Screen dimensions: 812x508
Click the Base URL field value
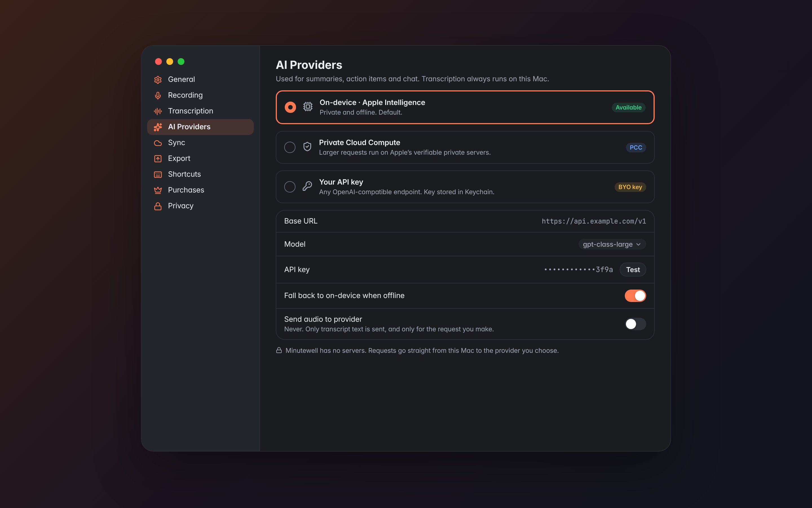pyautogui.click(x=593, y=221)
